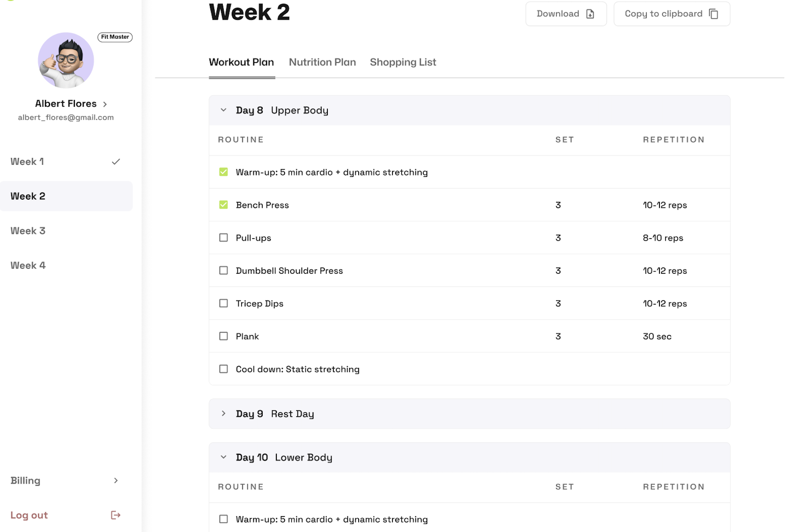
Task: Click the Cool down: Static stretching label
Action: pyautogui.click(x=297, y=369)
